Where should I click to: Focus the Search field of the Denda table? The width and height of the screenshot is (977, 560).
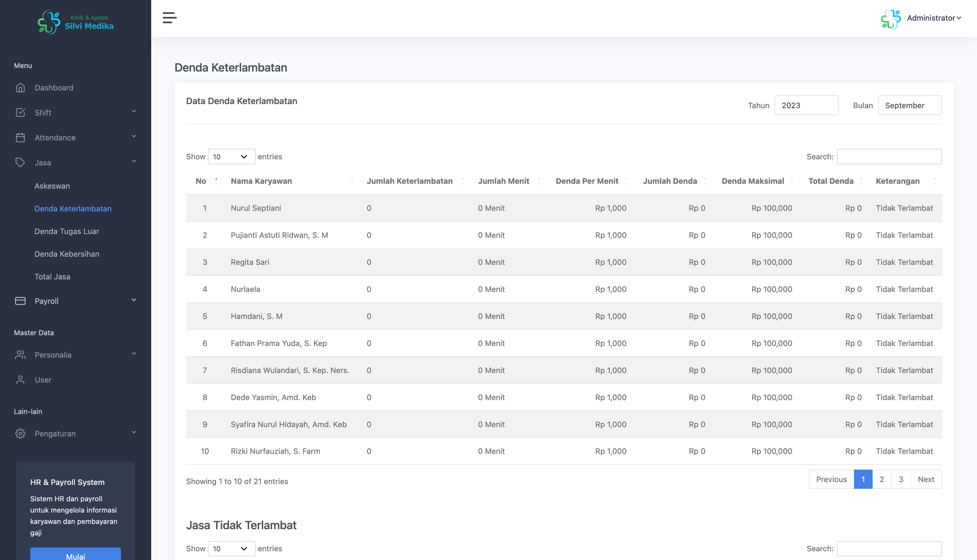[889, 156]
